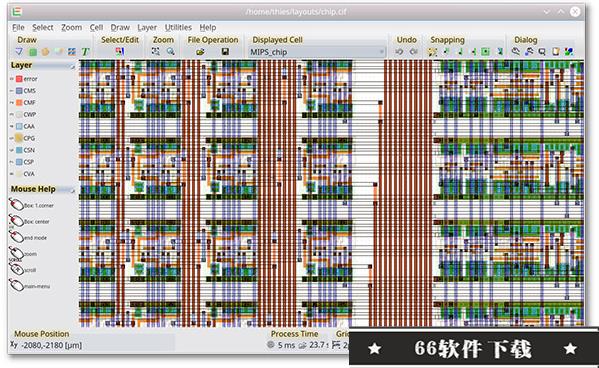Click the 'Box: center' mouse help entry
Screen dimensions: 599x368
coord(29,221)
